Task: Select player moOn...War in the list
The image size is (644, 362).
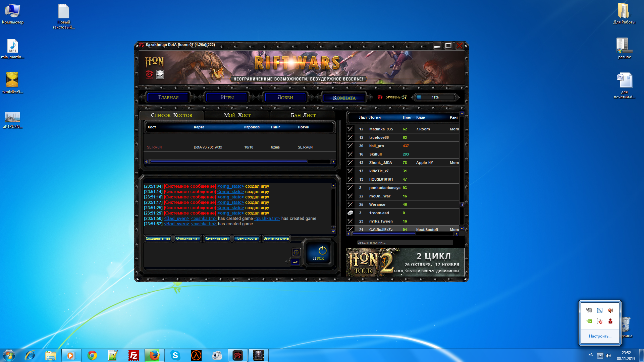Action: point(402,196)
